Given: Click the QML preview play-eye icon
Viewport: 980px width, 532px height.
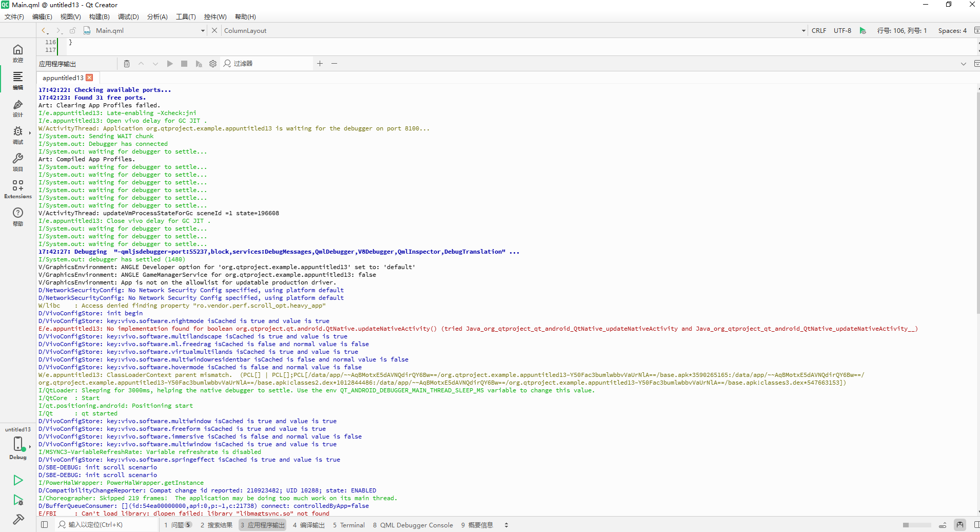Looking at the screenshot, I should click(x=863, y=31).
